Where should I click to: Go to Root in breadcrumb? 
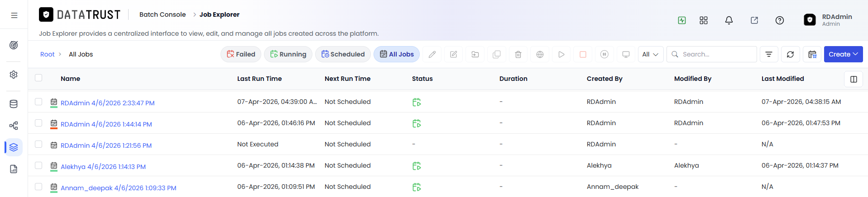tap(47, 54)
